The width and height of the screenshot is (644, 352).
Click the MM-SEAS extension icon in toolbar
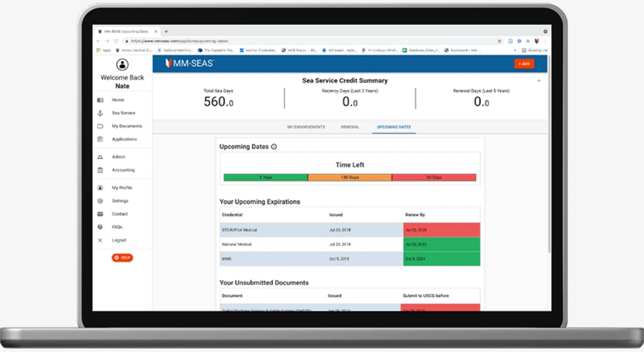click(536, 41)
